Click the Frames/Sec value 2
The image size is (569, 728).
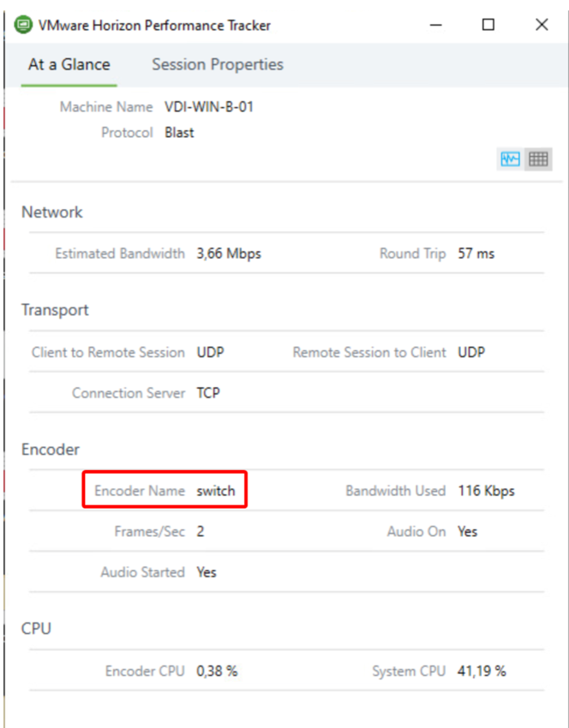pos(201,531)
